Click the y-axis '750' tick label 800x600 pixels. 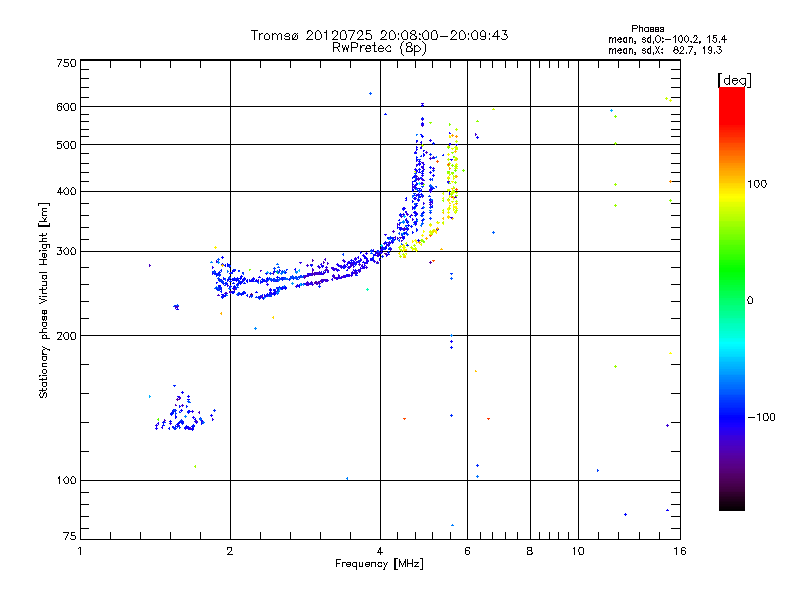coord(66,63)
